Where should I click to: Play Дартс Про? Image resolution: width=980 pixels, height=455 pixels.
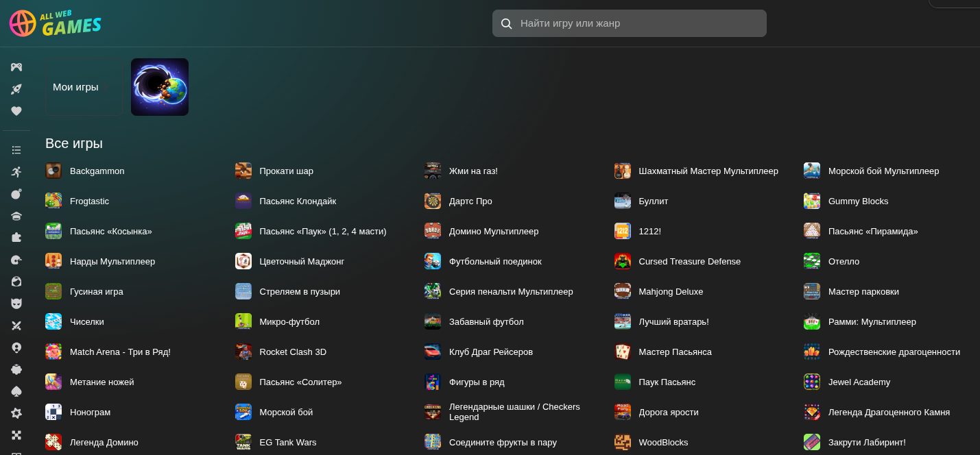pos(470,201)
